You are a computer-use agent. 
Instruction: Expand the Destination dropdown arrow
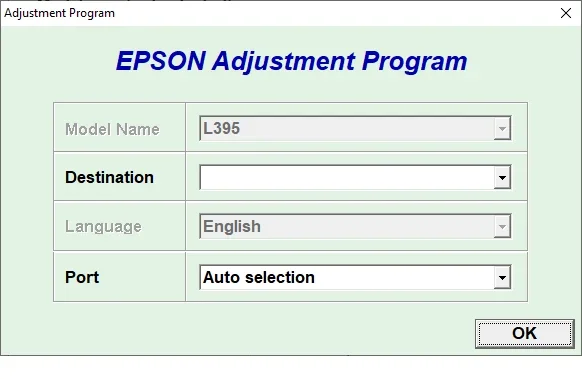(502, 177)
